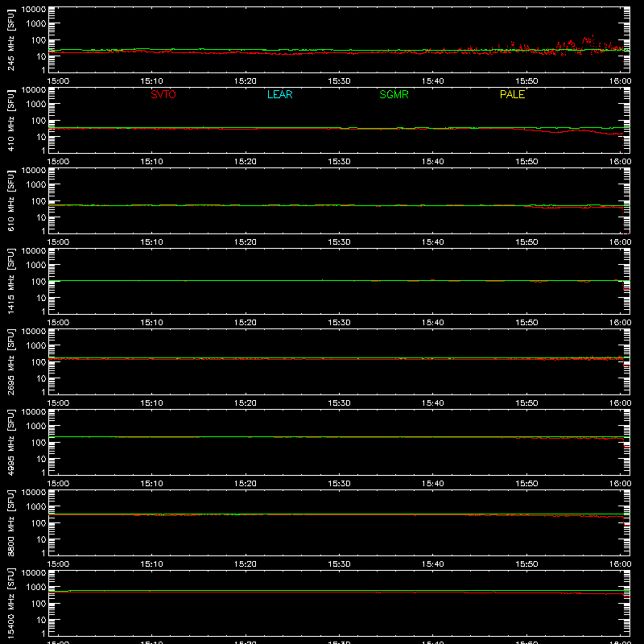644x644 pixels.
Task: Click the 100 y-axis value on the 15400 MHz plot
Action: pos(39,604)
